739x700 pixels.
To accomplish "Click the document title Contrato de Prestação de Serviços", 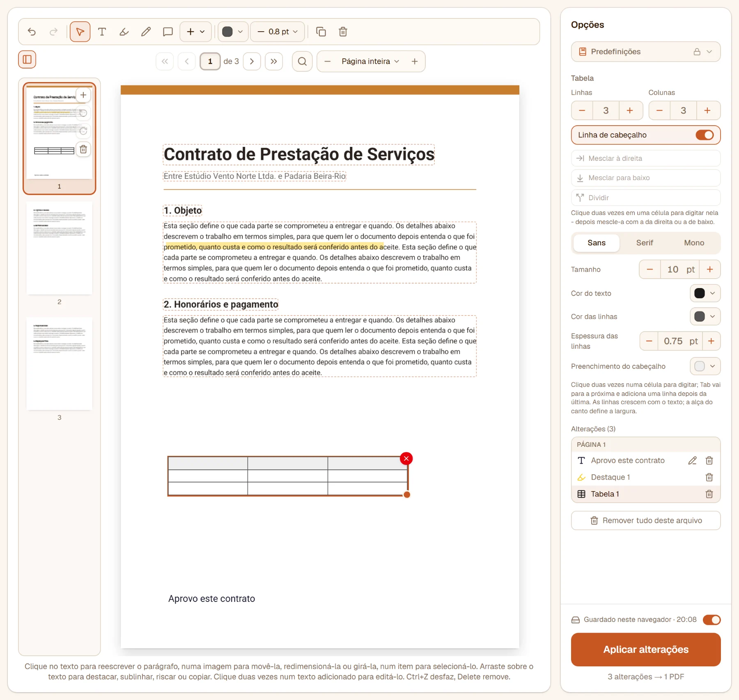I will [x=299, y=155].
